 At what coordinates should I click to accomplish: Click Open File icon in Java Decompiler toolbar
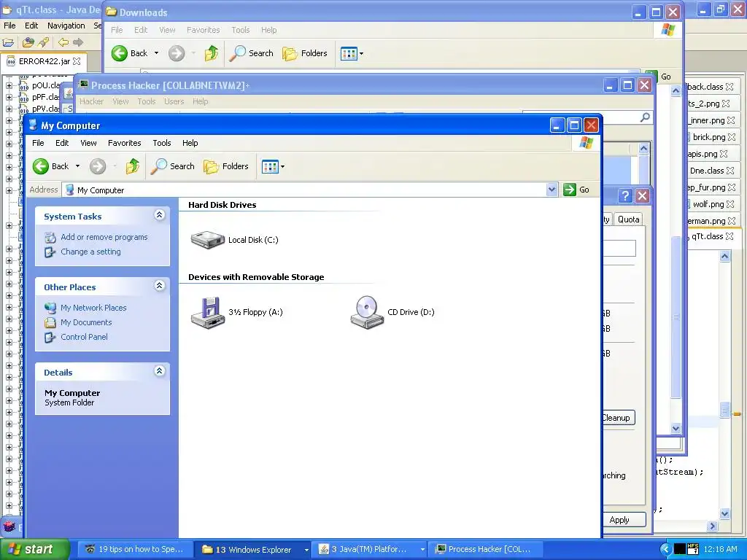[8, 42]
